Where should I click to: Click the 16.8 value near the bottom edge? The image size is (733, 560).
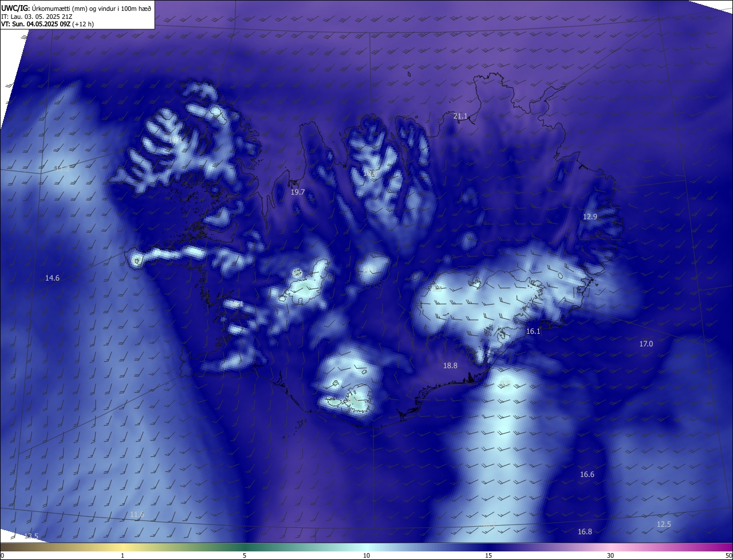585,532
